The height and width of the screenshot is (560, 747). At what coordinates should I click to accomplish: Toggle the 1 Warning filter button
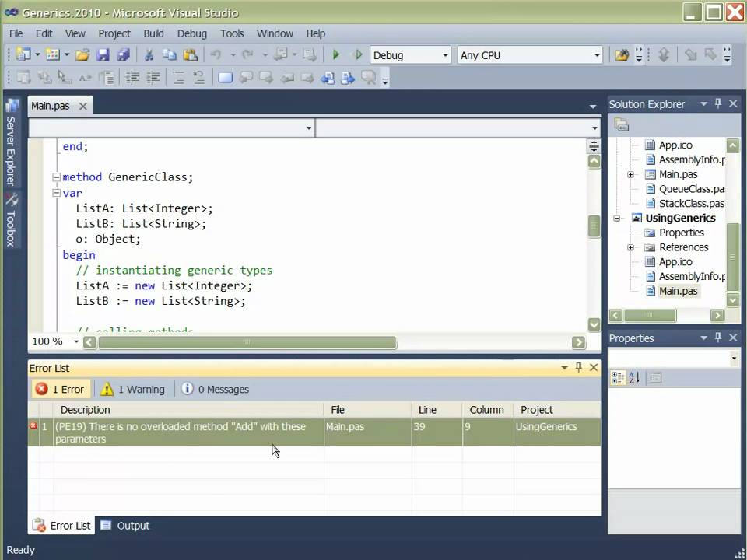133,389
